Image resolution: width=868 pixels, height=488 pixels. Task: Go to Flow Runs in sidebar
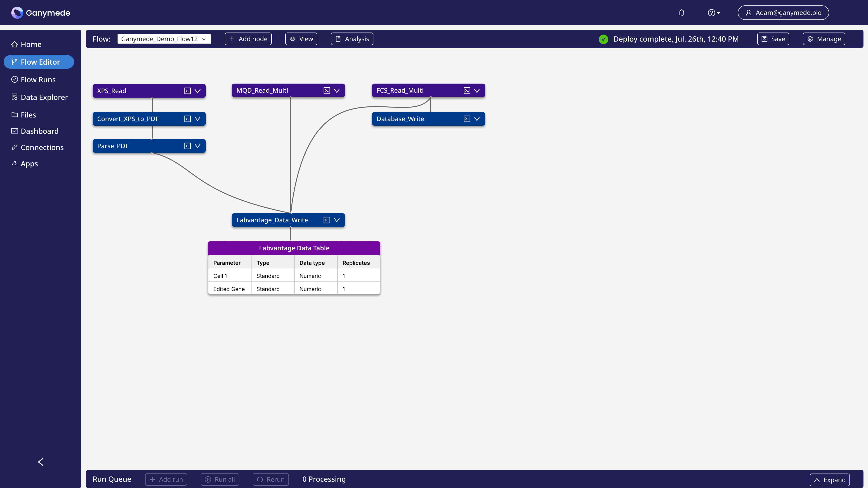[38, 80]
